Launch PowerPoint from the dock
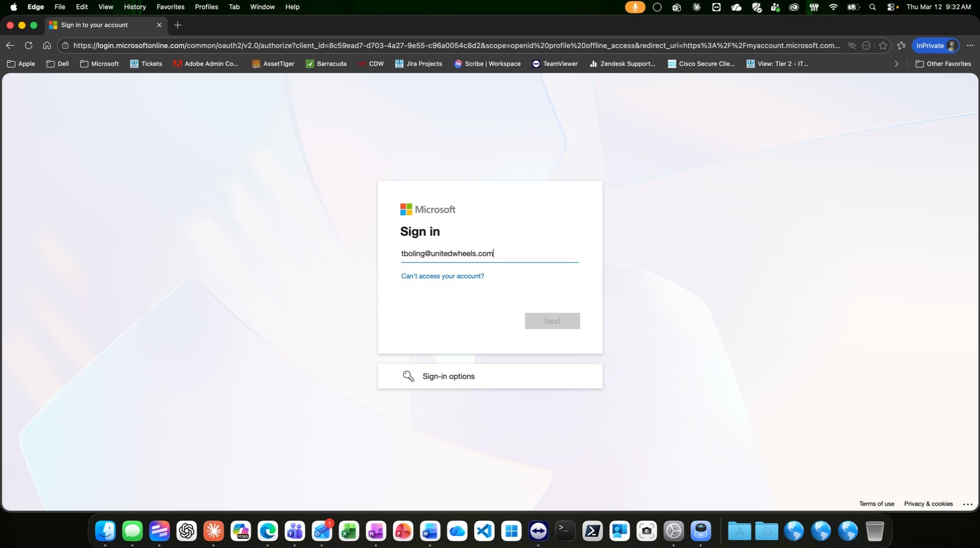Screen dimensions: 980x548 point(403,531)
